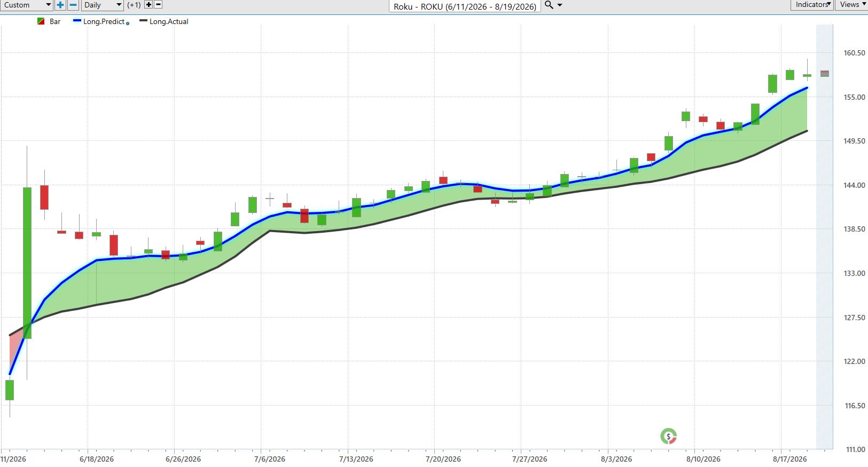
Task: Click the 122.00 price axis label
Action: (854, 361)
